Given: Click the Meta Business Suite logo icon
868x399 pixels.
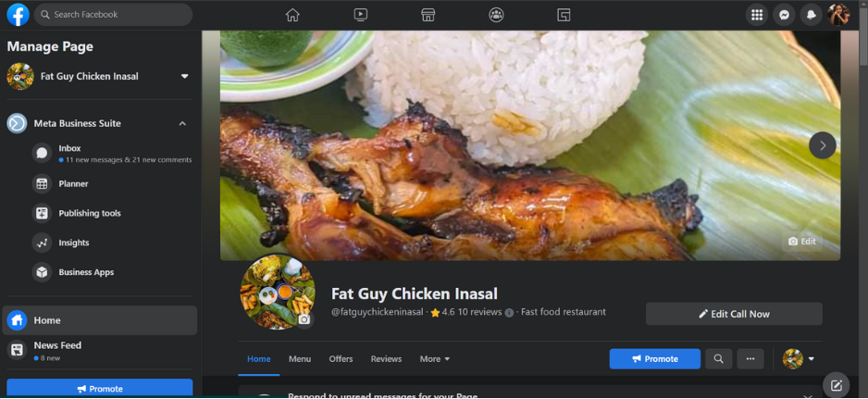Looking at the screenshot, I should (x=17, y=123).
